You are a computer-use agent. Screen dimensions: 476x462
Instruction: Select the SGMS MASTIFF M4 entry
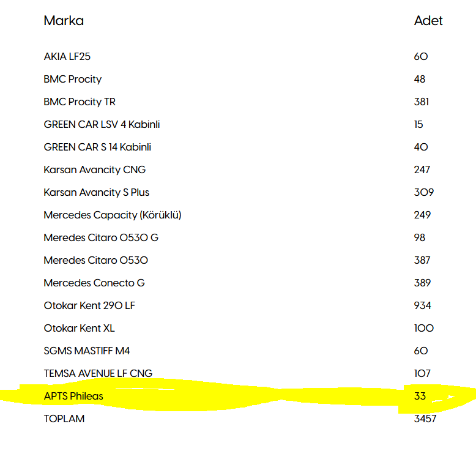point(87,351)
